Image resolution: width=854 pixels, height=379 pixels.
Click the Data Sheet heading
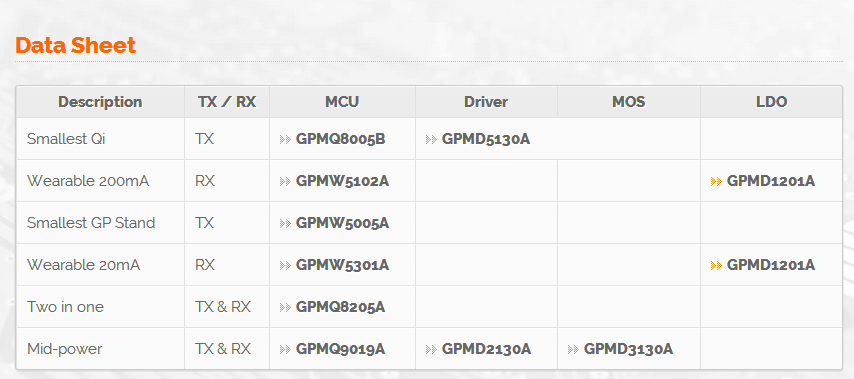coord(75,45)
